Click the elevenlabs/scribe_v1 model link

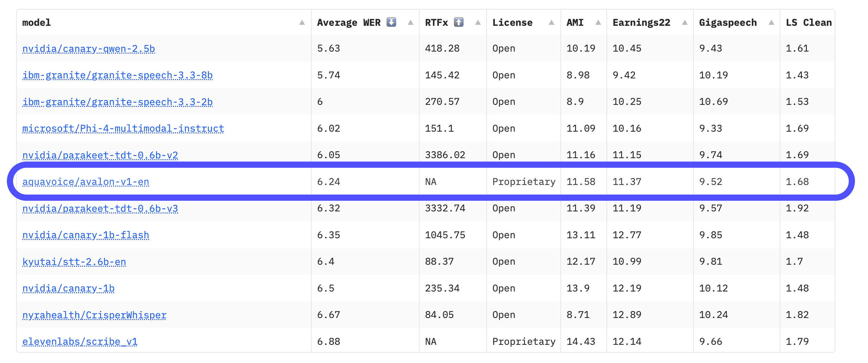(80, 342)
